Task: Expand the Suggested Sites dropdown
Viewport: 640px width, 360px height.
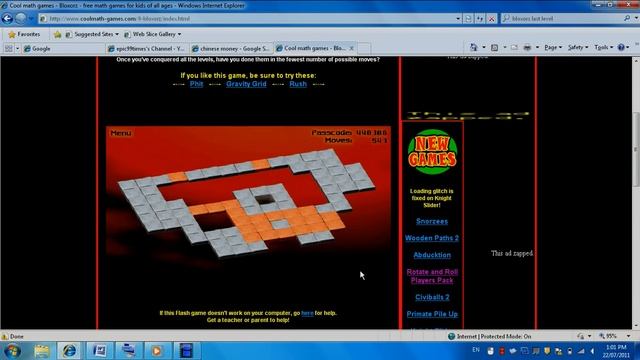Action: click(117, 34)
